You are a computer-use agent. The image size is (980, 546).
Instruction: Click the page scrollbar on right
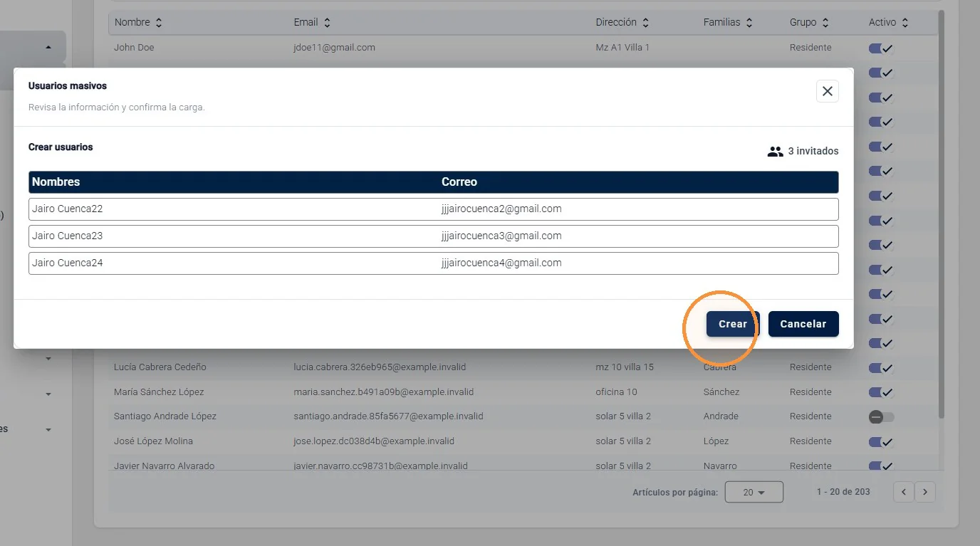point(942,214)
